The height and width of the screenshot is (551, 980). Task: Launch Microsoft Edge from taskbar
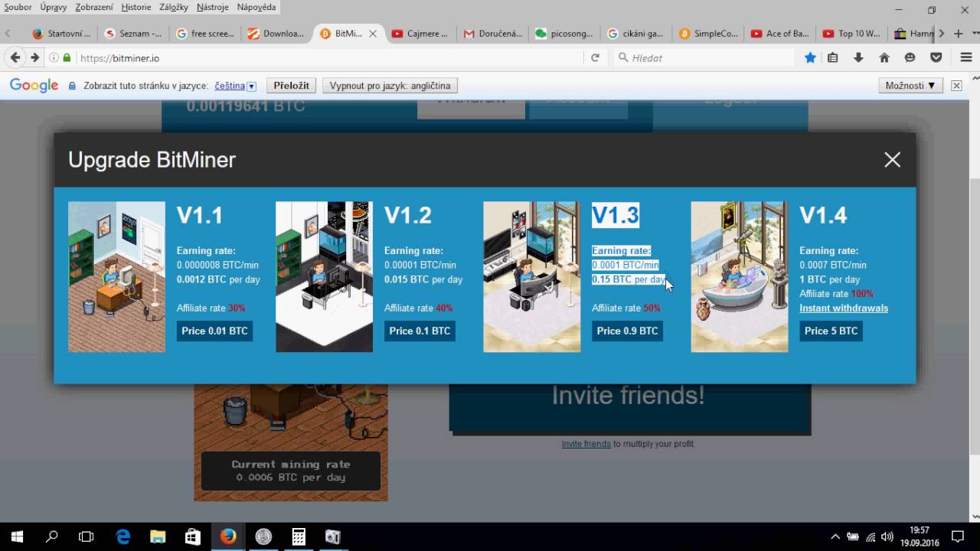(x=122, y=536)
